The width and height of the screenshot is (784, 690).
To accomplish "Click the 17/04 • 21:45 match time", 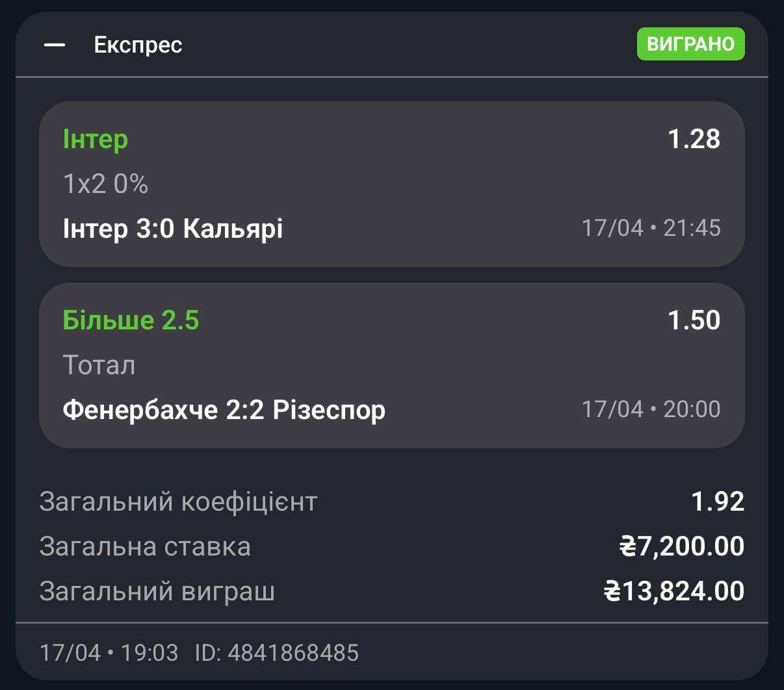I will coord(651,228).
